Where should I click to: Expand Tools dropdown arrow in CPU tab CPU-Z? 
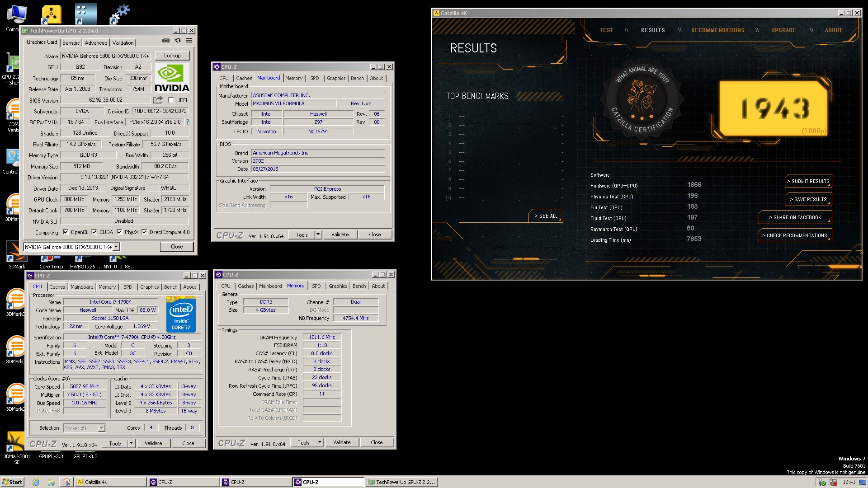(x=131, y=443)
